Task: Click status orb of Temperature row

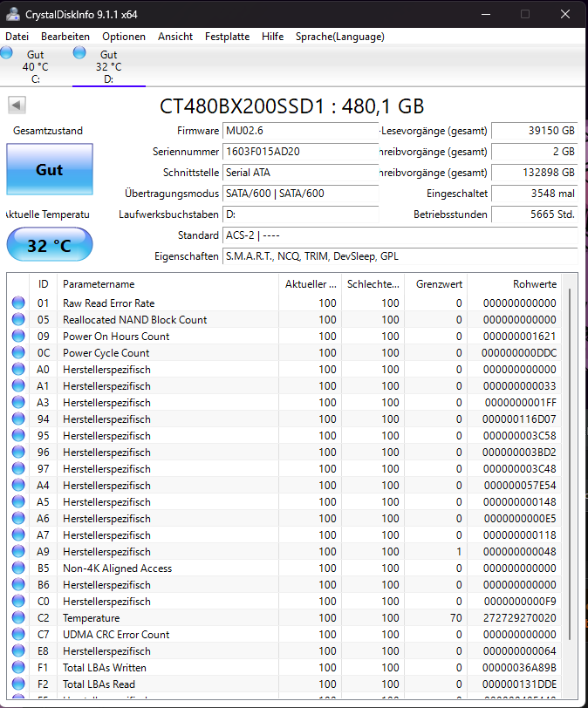Action: [x=18, y=617]
